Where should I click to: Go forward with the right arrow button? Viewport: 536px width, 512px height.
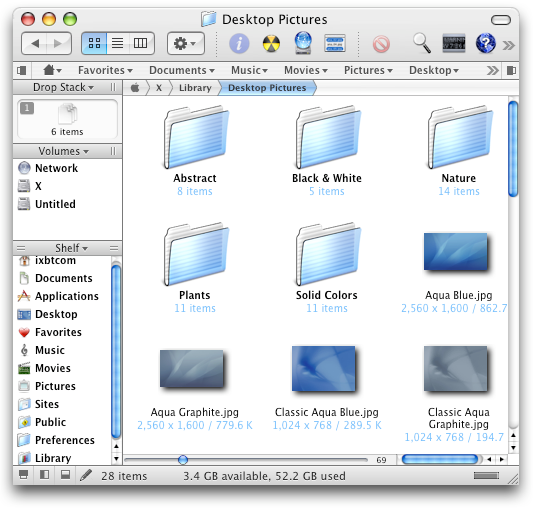pyautogui.click(x=58, y=43)
